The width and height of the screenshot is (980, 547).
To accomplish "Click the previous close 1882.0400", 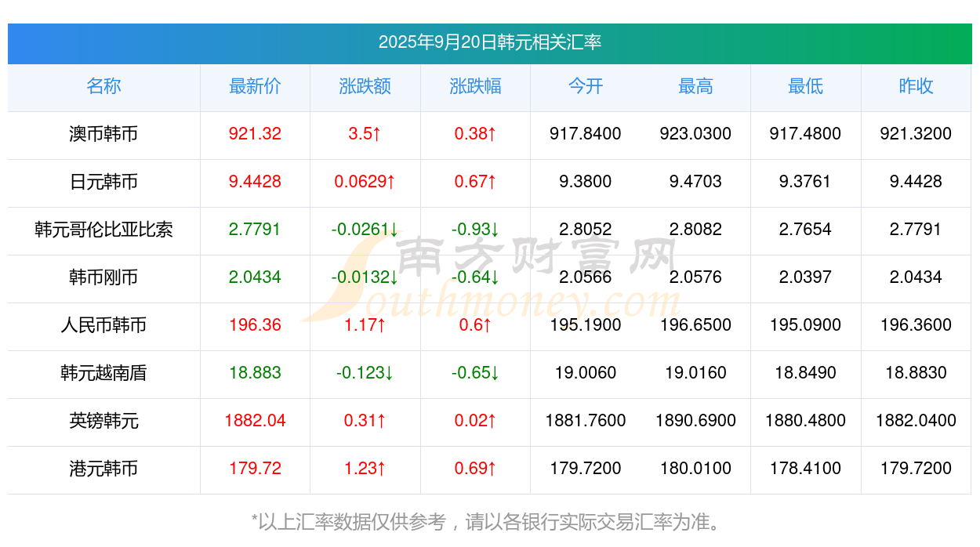I will [x=916, y=421].
